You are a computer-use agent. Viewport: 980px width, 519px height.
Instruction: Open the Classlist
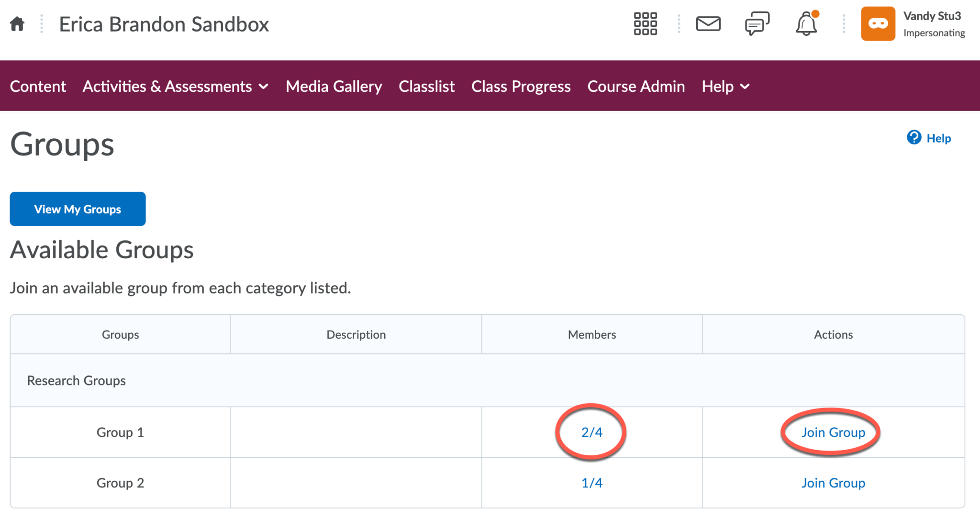point(426,87)
